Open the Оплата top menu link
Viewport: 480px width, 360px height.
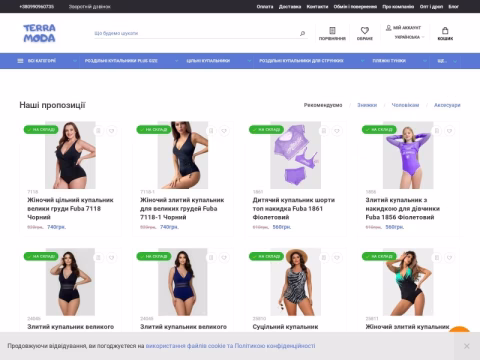pos(265,6)
